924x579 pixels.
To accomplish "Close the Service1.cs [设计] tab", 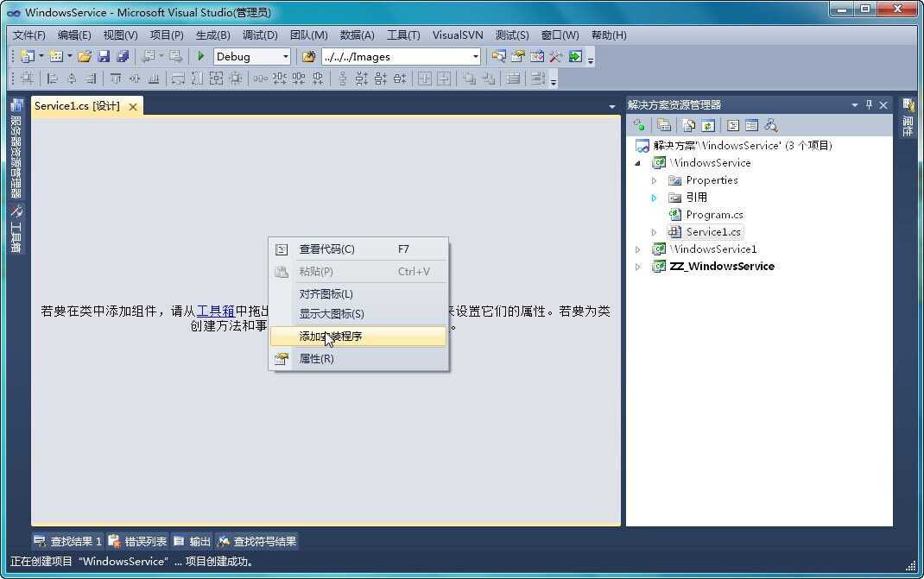I will 133,107.
